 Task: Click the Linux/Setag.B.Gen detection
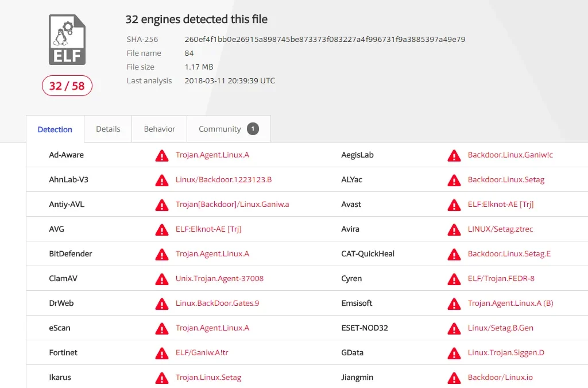coord(500,328)
